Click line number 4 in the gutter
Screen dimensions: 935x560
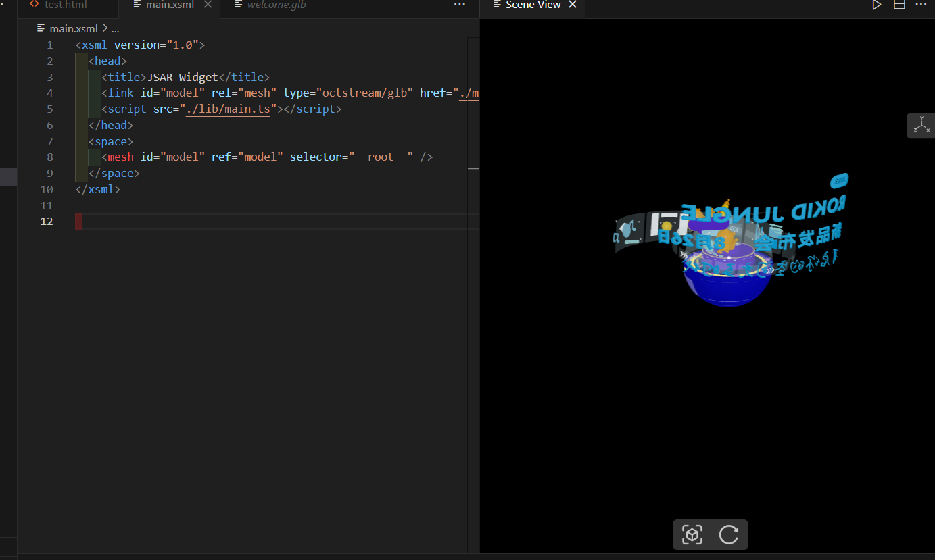coord(49,93)
